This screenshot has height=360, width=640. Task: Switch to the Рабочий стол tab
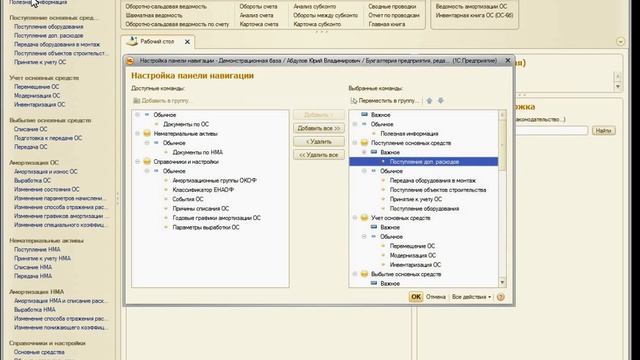(157, 42)
